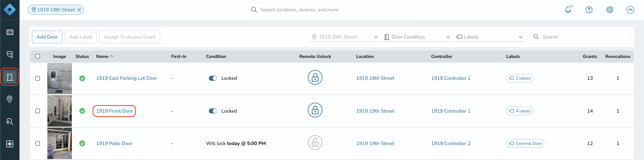
Task: Open the controllers icon in sidebar
Action: 10,55
